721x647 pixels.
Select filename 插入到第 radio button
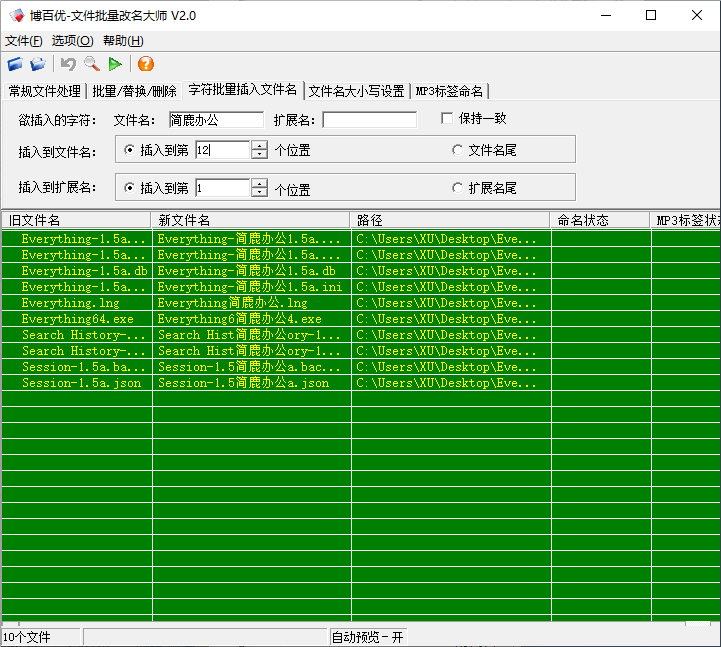click(130, 150)
